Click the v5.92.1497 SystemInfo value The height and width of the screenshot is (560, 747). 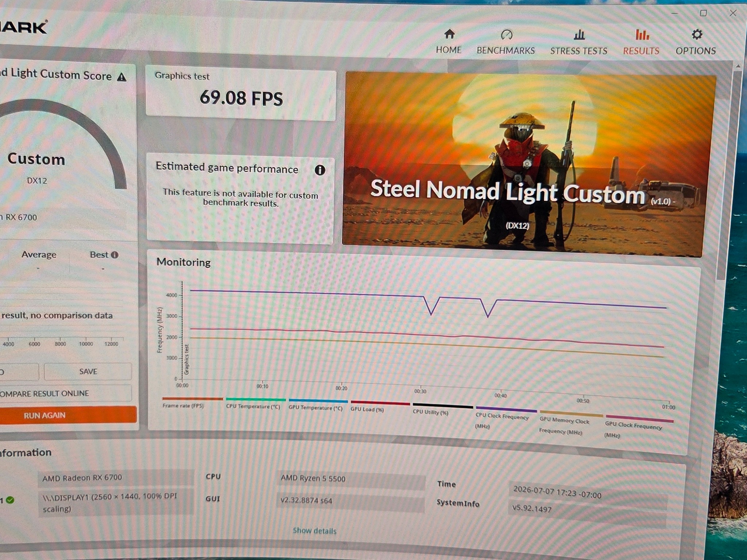point(532,509)
